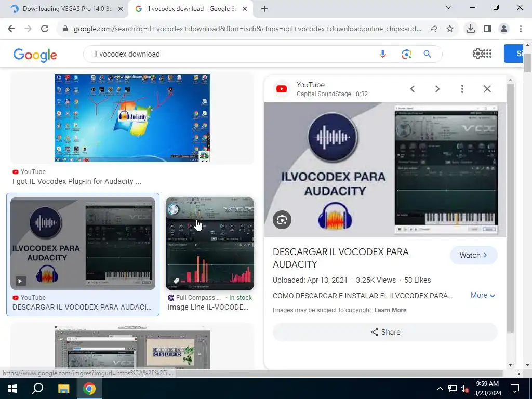
Task: Click 'Uploaded: Apr 13, 2021' text
Action: (310, 280)
